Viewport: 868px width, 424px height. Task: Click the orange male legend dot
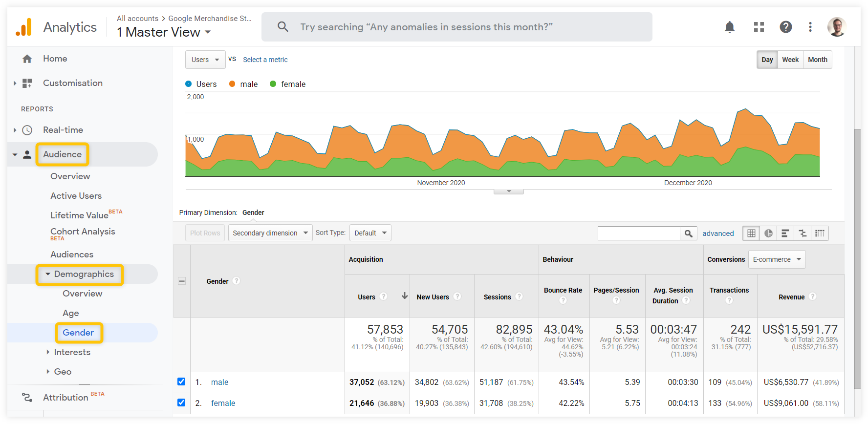point(232,84)
